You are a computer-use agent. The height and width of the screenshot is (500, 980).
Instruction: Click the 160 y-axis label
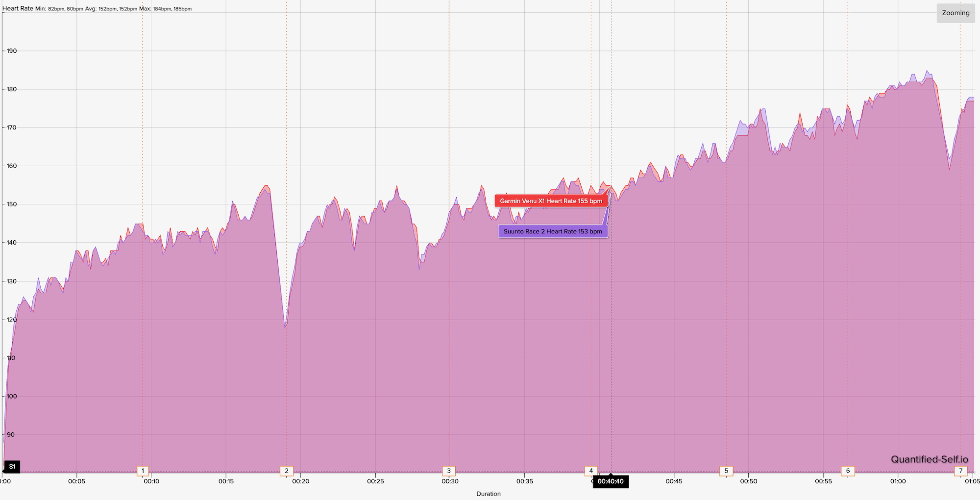tap(11, 166)
